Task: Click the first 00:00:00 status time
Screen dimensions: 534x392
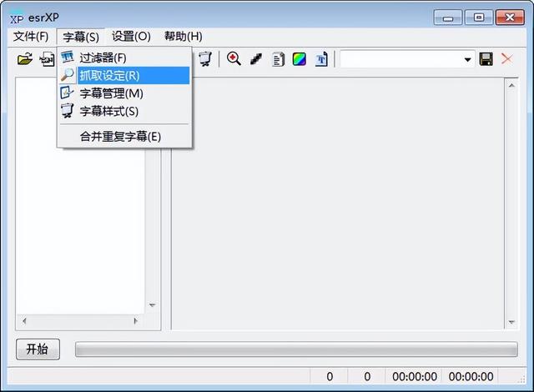Action: point(415,377)
